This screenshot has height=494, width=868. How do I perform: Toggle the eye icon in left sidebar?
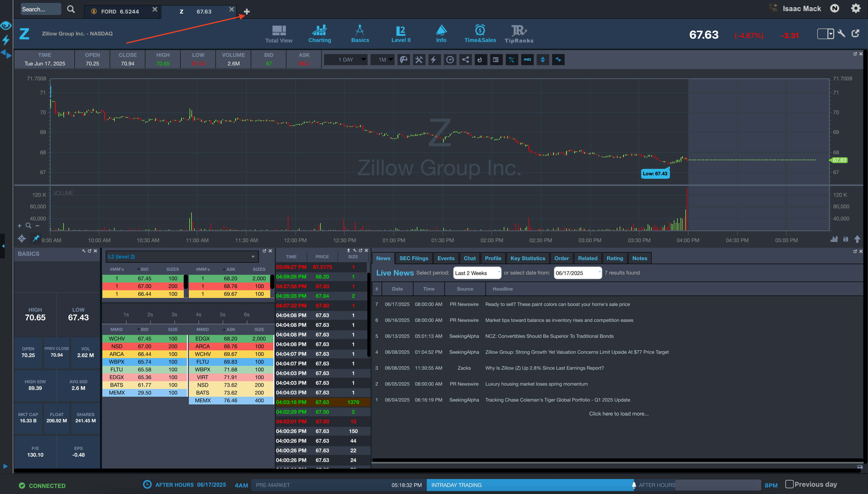tap(6, 25)
